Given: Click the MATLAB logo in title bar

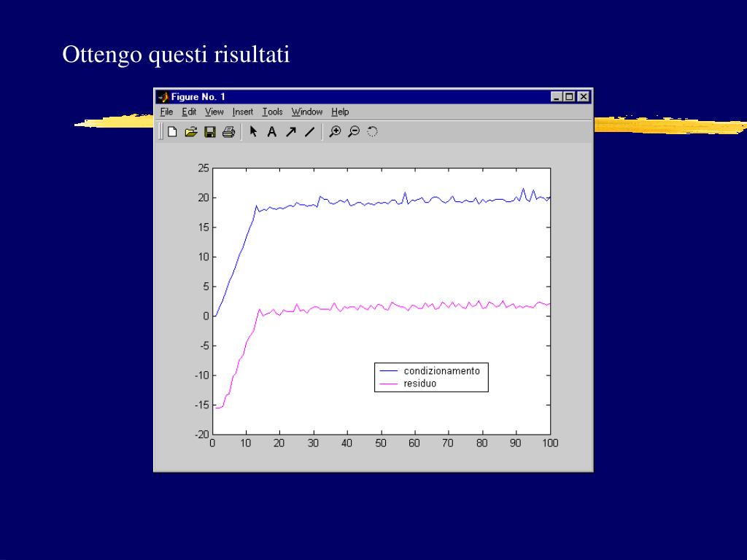Looking at the screenshot, I should [163, 97].
